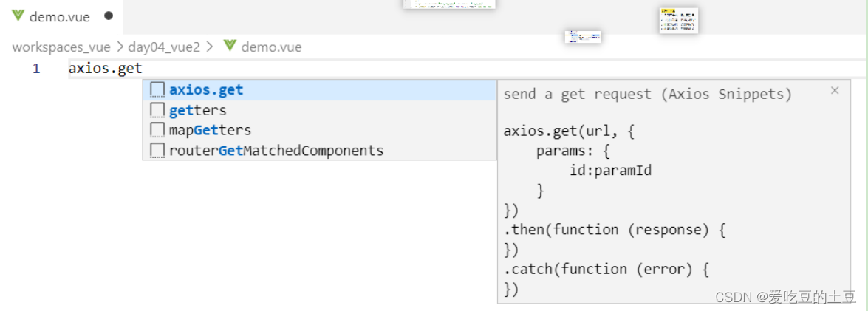
Task: Click the snippet icon beside axios.get suggestion
Action: [157, 90]
